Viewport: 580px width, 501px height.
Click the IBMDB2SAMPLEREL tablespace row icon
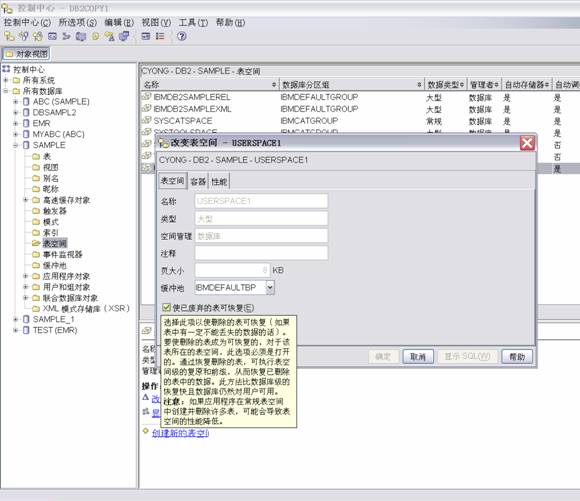point(146,97)
